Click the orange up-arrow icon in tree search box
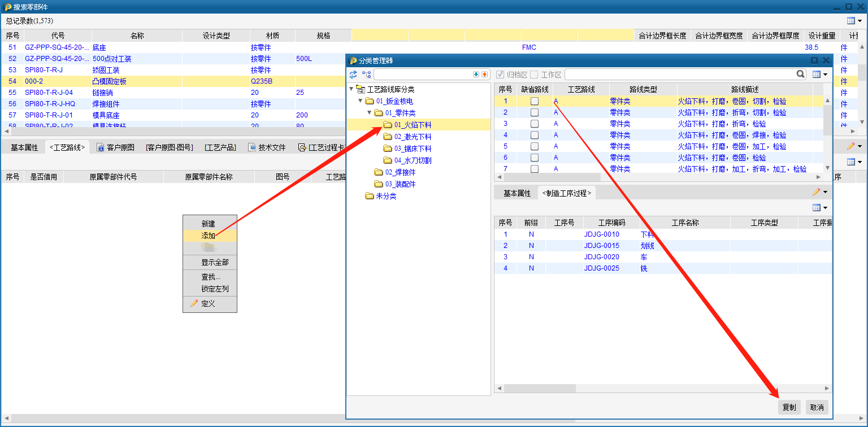Viewport: 868px width, 427px height. coord(484,75)
